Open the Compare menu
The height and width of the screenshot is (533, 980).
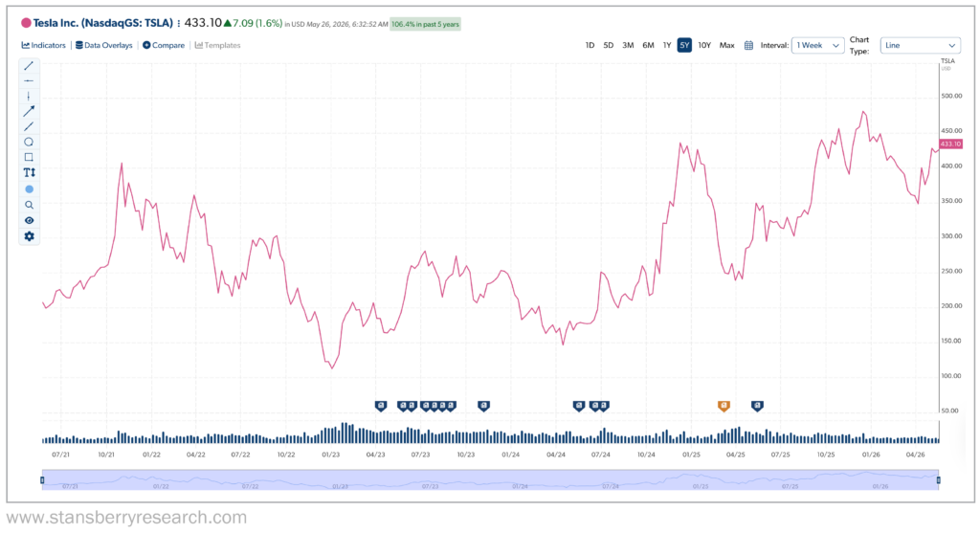point(164,46)
